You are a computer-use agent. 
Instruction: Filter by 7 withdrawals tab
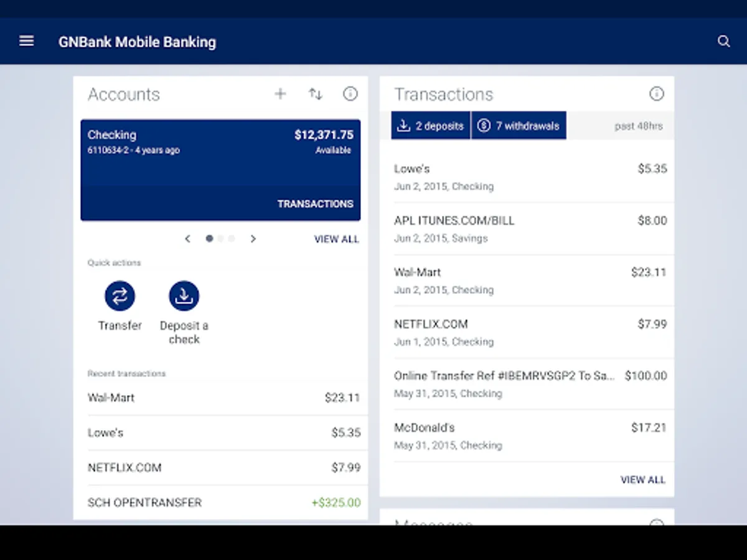point(519,126)
